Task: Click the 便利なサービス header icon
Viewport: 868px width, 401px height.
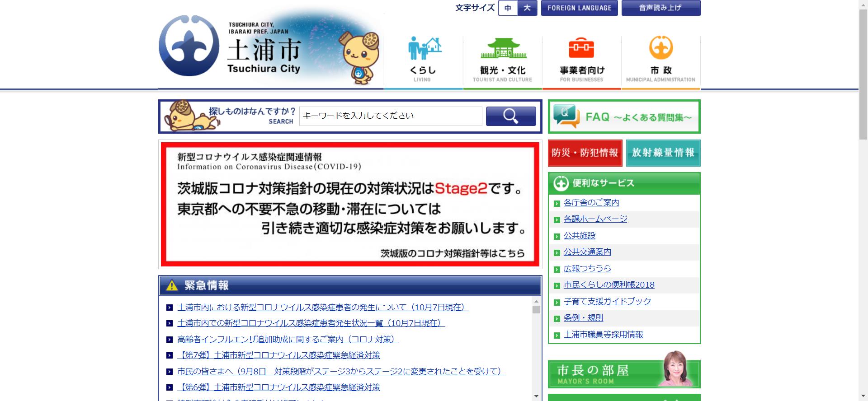Action: (561, 183)
